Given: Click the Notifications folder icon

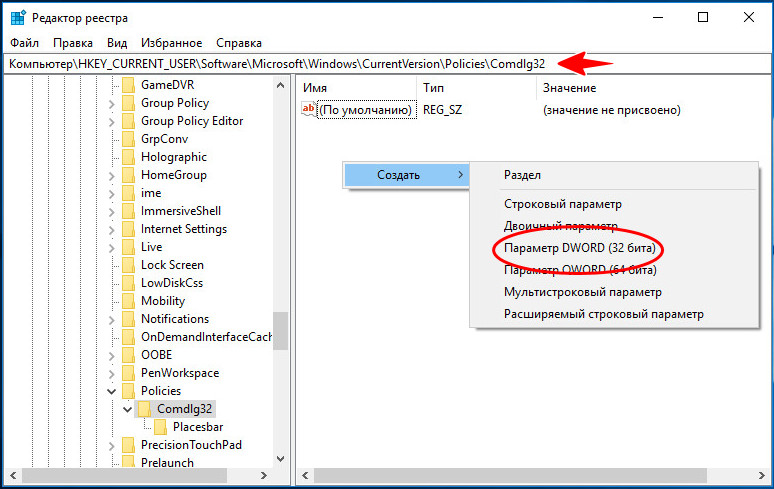Looking at the screenshot, I should click(128, 319).
